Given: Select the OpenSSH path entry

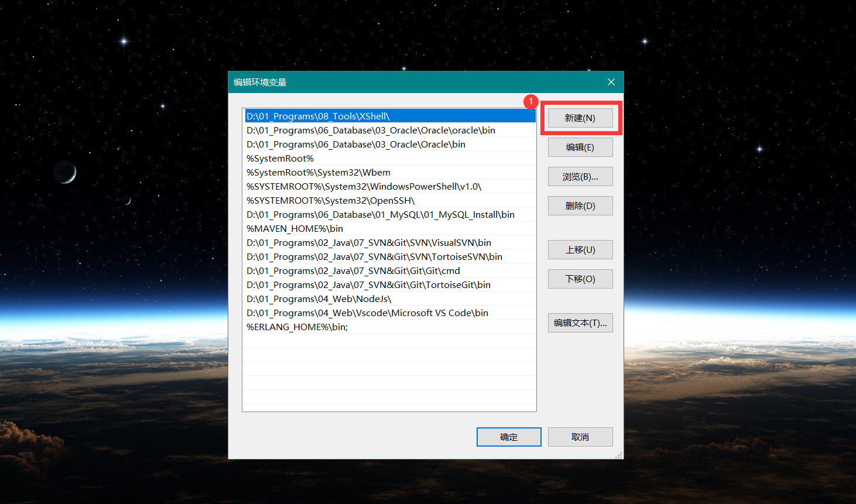Looking at the screenshot, I should (x=331, y=201).
